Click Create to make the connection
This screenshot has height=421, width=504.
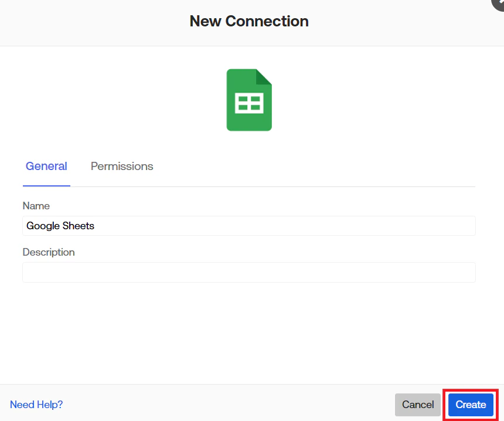tap(471, 405)
